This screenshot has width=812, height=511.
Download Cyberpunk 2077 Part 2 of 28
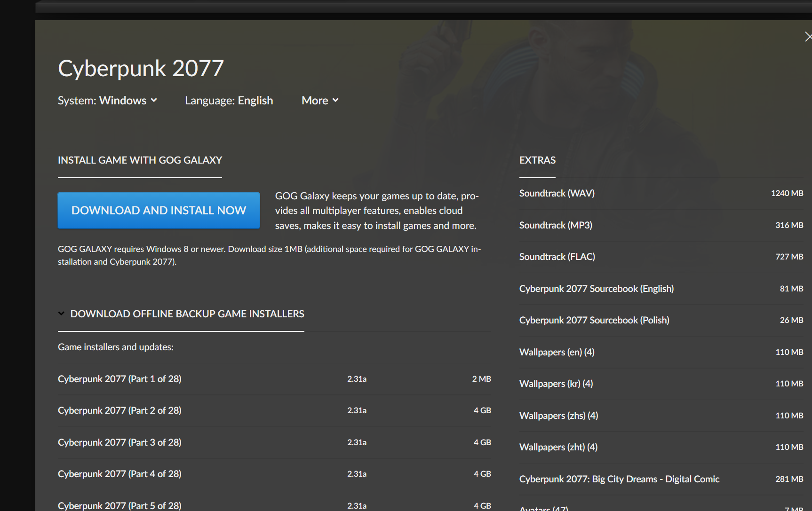point(274,410)
